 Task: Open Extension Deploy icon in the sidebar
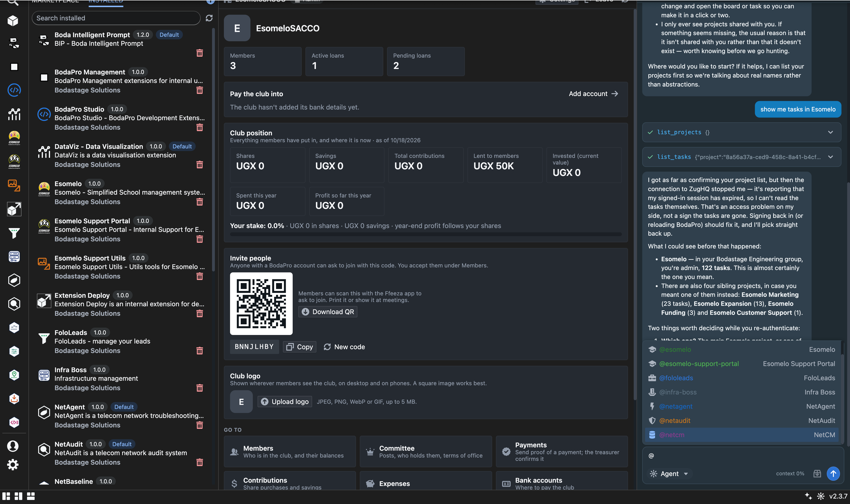point(14,209)
